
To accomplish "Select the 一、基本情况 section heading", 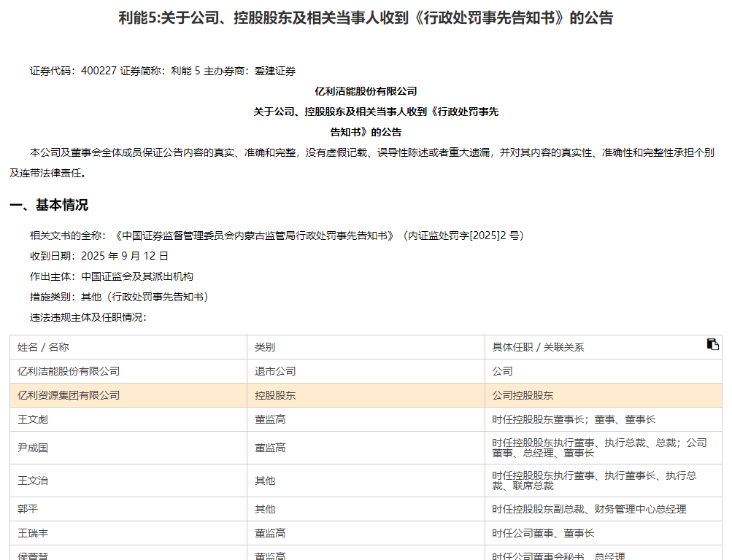I will pos(49,205).
